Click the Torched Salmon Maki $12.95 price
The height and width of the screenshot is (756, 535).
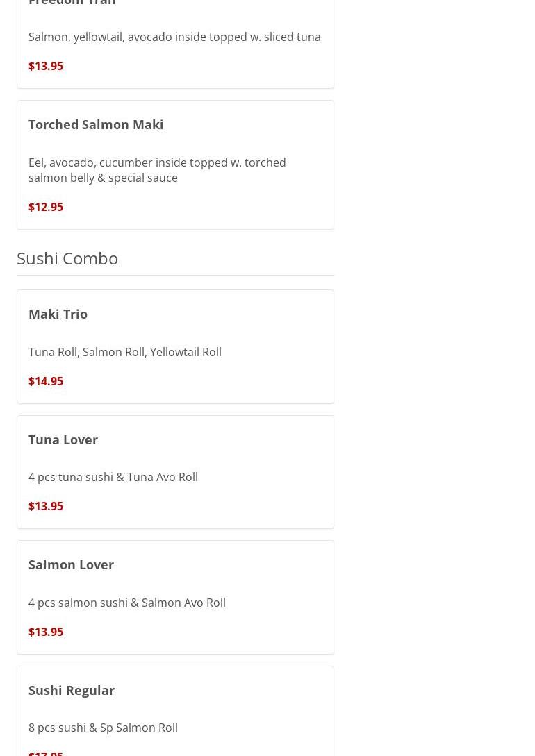point(46,207)
